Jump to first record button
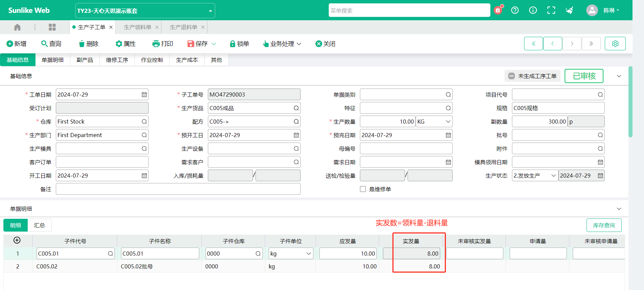 tap(534, 44)
